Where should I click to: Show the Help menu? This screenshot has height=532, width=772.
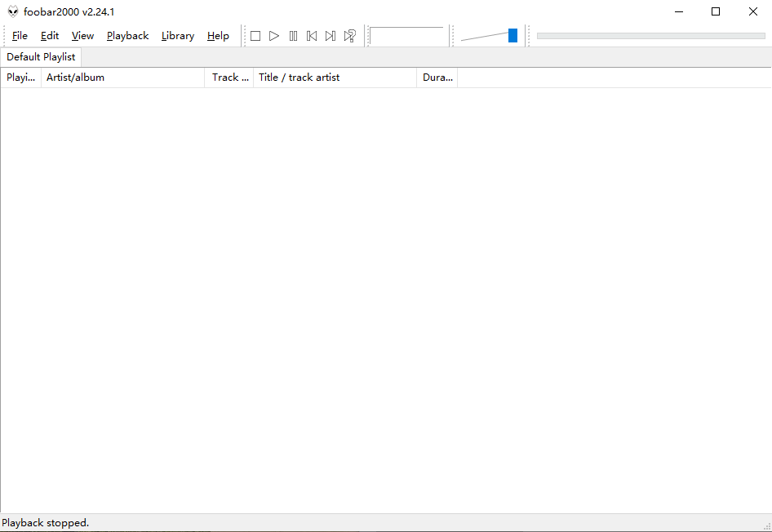point(218,36)
